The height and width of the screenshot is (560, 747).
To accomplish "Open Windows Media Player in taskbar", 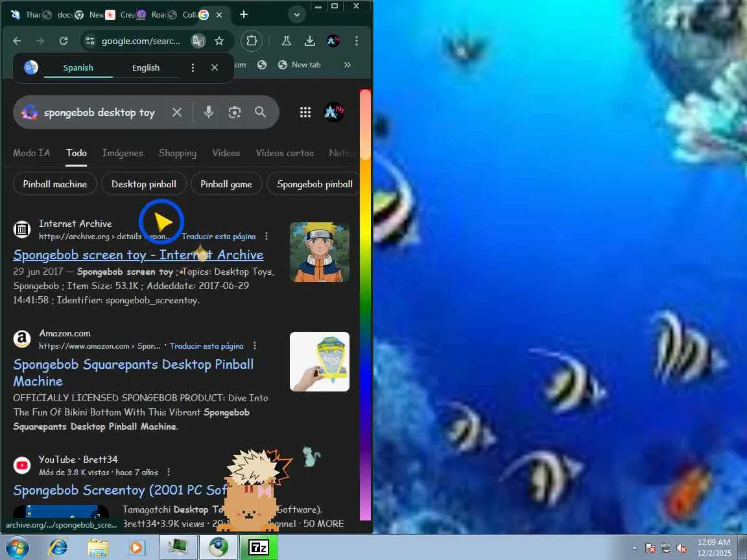I will tap(136, 548).
